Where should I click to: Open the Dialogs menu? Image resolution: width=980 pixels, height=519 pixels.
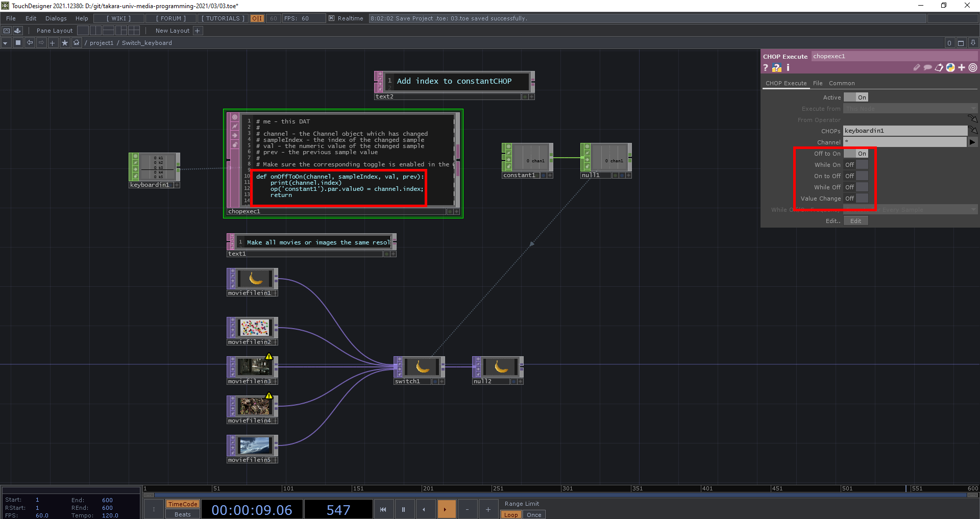56,18
